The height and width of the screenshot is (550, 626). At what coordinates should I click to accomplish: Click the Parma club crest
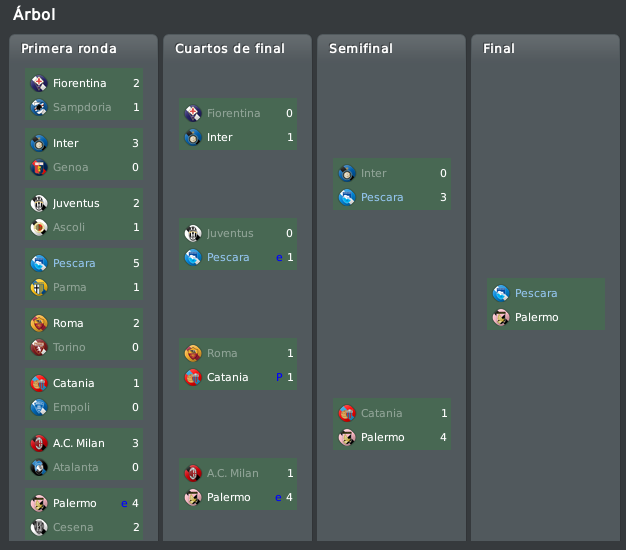[x=39, y=287]
